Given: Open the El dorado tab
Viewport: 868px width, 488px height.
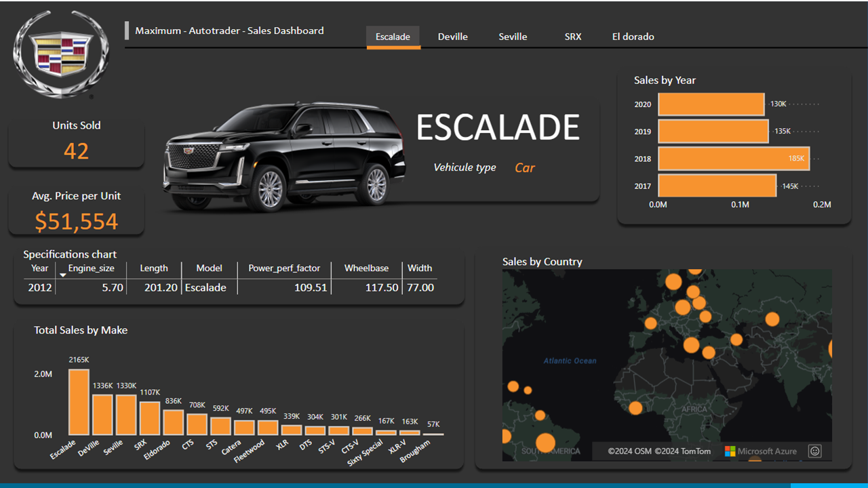Looking at the screenshot, I should pyautogui.click(x=633, y=37).
